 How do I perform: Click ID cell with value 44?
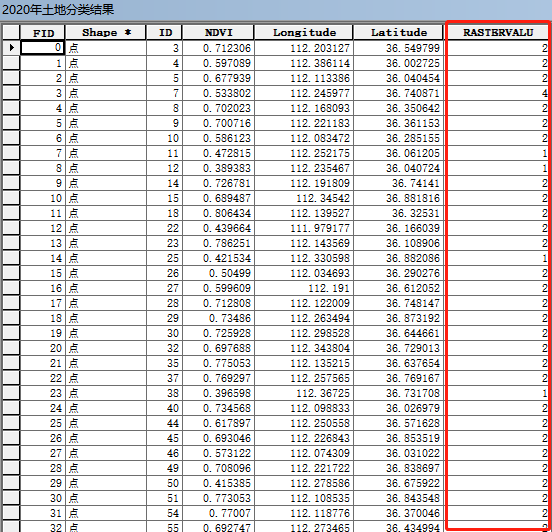tap(164, 423)
